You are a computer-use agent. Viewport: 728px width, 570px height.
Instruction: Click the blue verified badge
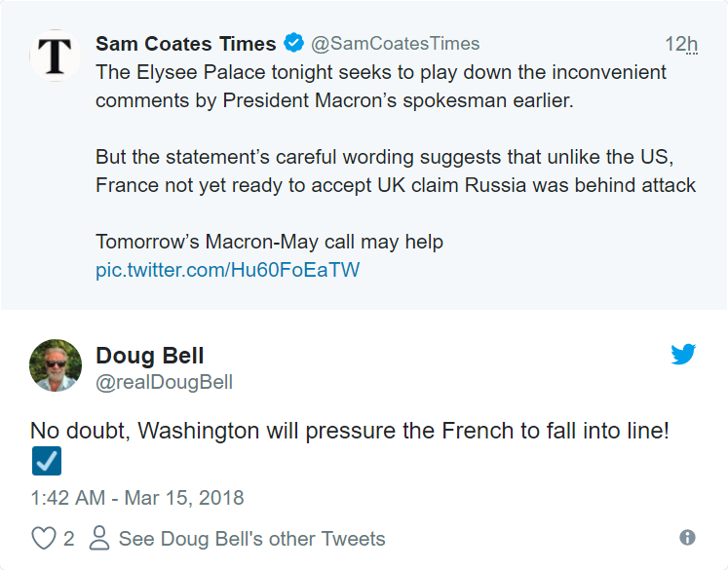click(293, 44)
